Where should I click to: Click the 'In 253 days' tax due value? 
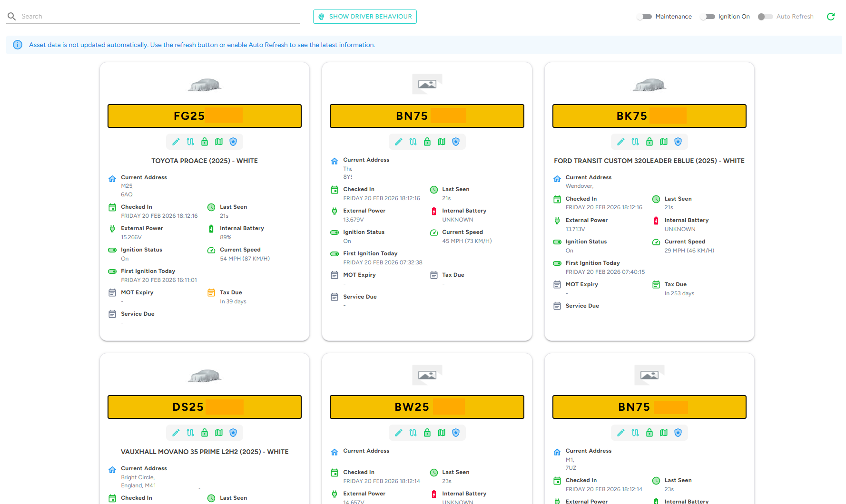[679, 293]
